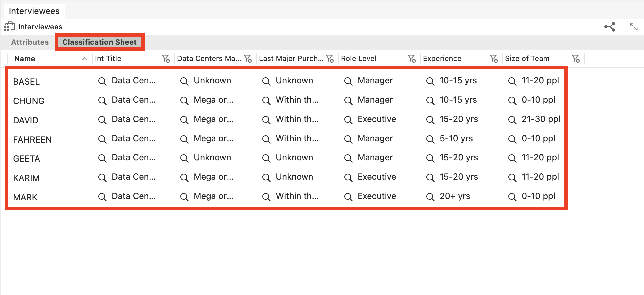Click CHUNG's Within th... purchase value
This screenshot has width=644, height=295.
point(297,100)
